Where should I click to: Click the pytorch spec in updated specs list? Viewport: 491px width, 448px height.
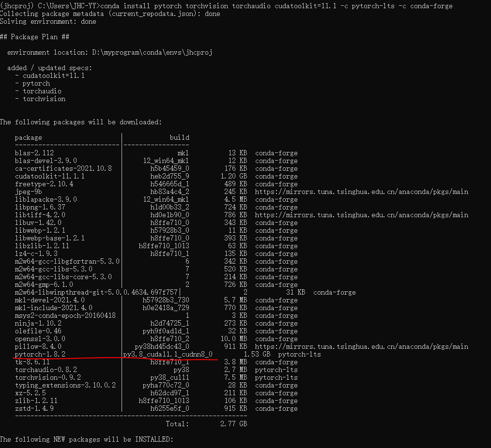37,83
